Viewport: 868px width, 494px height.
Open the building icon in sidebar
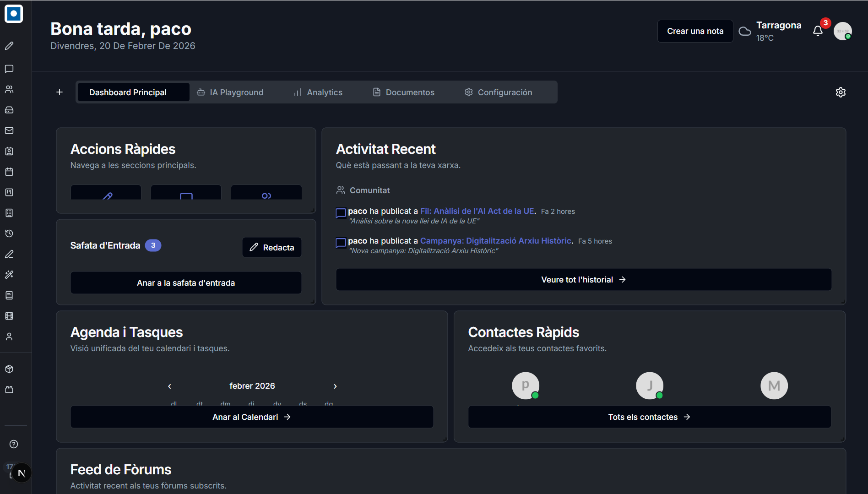tap(9, 213)
